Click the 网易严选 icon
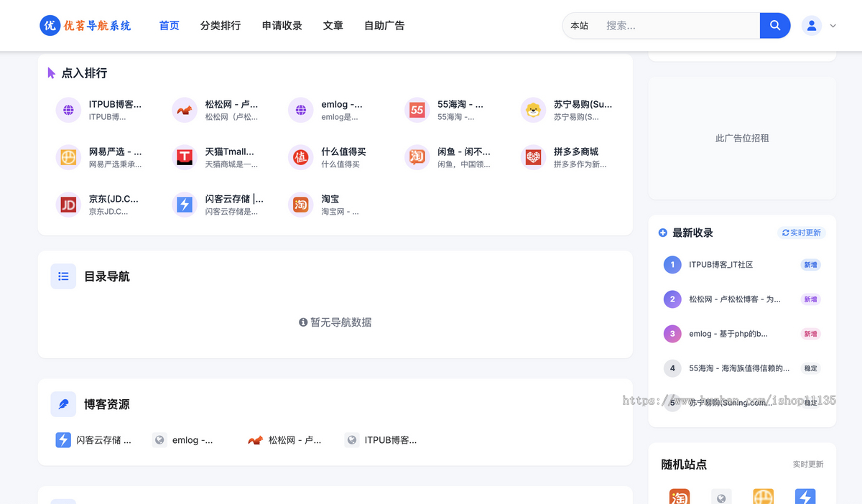This screenshot has height=504, width=862. pos(68,157)
